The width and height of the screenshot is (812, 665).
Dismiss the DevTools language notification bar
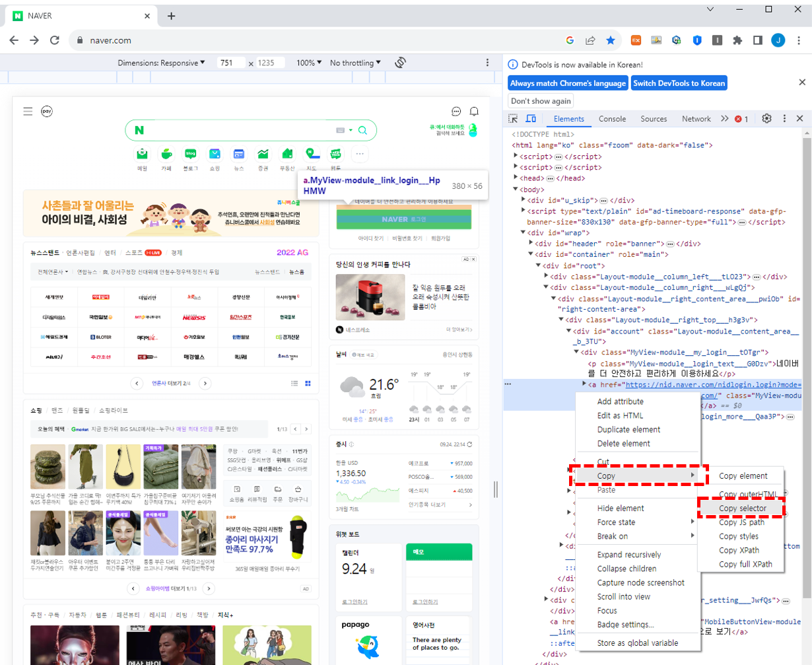point(802,83)
